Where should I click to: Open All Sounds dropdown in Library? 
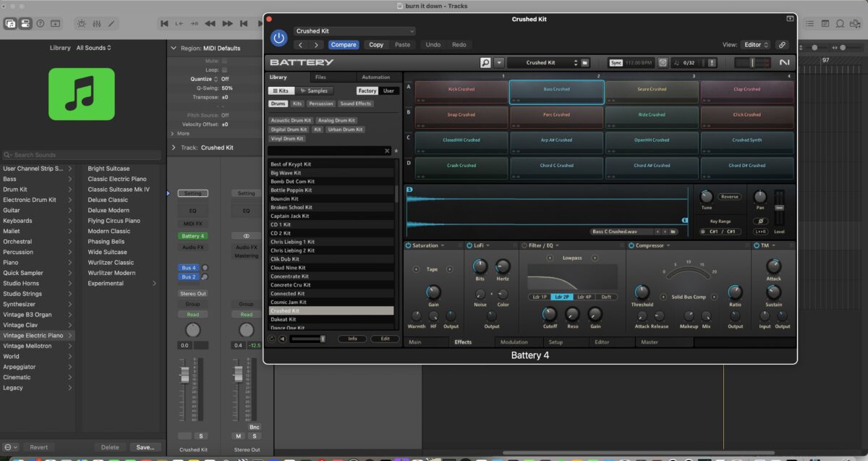94,48
